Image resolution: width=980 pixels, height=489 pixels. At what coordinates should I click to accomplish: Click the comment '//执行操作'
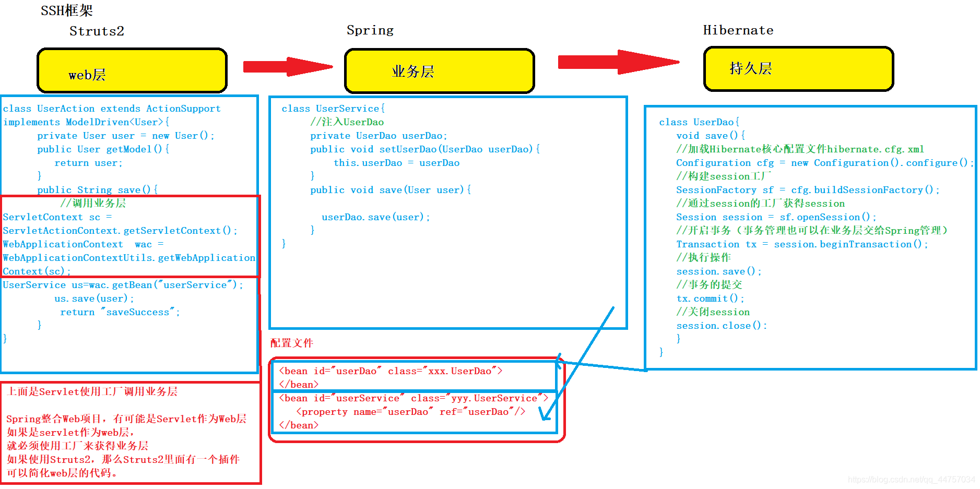703,257
